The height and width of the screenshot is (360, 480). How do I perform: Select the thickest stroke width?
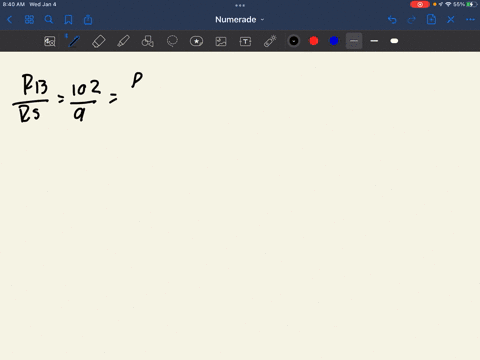pyautogui.click(x=394, y=41)
